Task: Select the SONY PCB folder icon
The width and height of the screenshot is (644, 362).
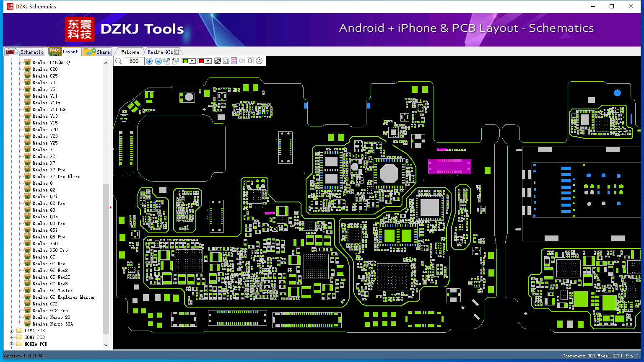Action: pos(19,337)
